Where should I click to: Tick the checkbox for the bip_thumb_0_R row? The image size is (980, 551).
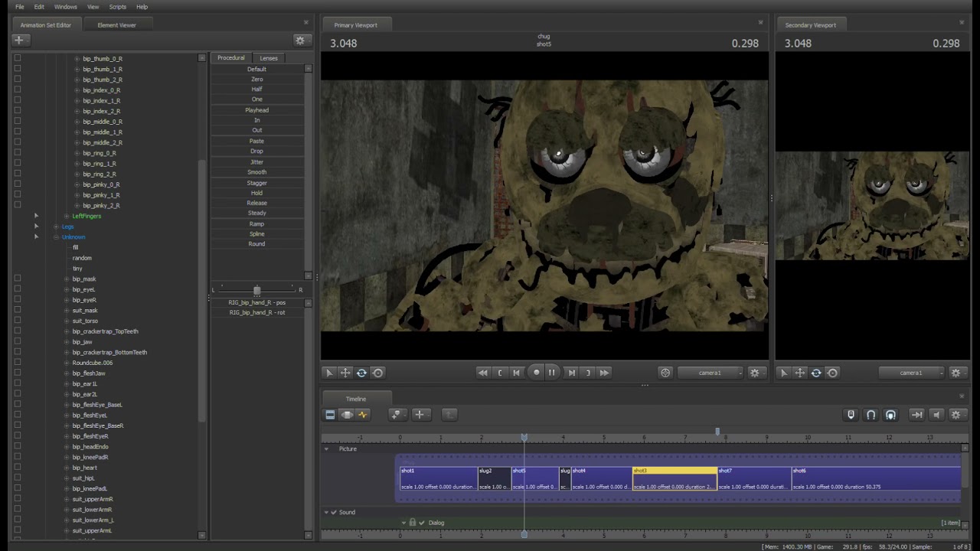pyautogui.click(x=18, y=58)
